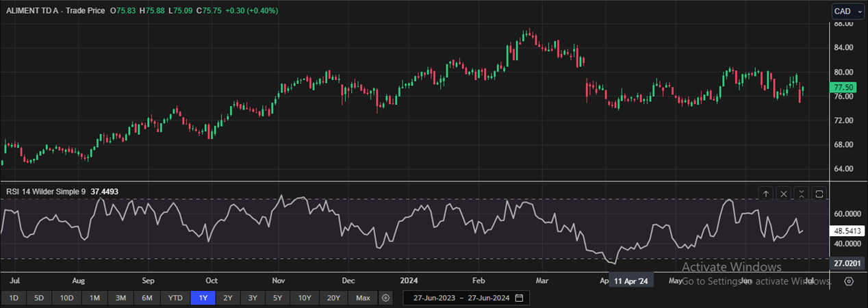The image size is (868, 308).
Task: Switch to the 5D time range
Action: 39,298
